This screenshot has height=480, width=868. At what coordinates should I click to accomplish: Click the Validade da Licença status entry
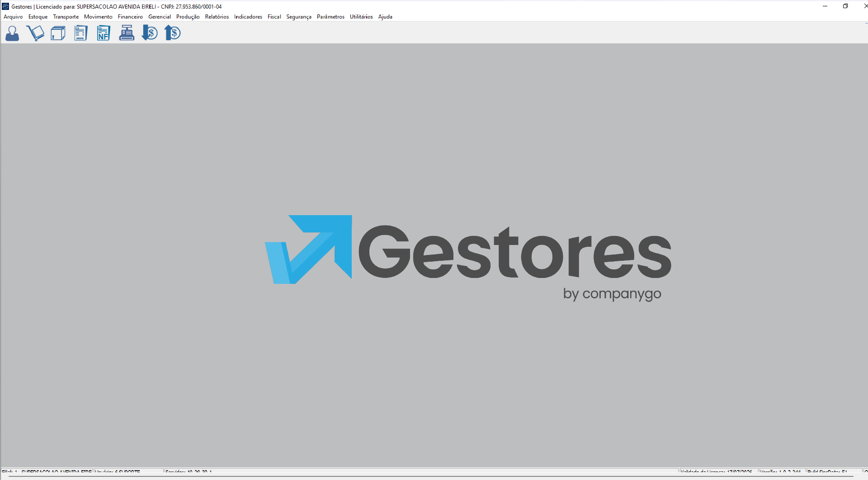(x=718, y=471)
